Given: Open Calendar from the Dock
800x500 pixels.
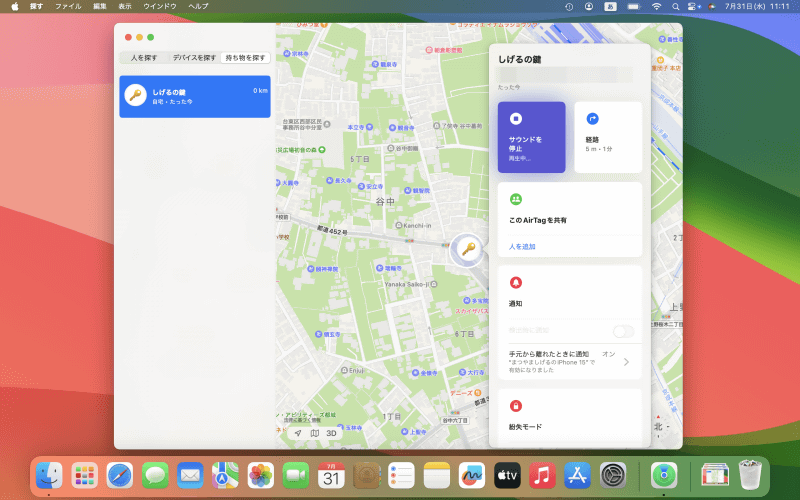Looking at the screenshot, I should click(x=331, y=476).
